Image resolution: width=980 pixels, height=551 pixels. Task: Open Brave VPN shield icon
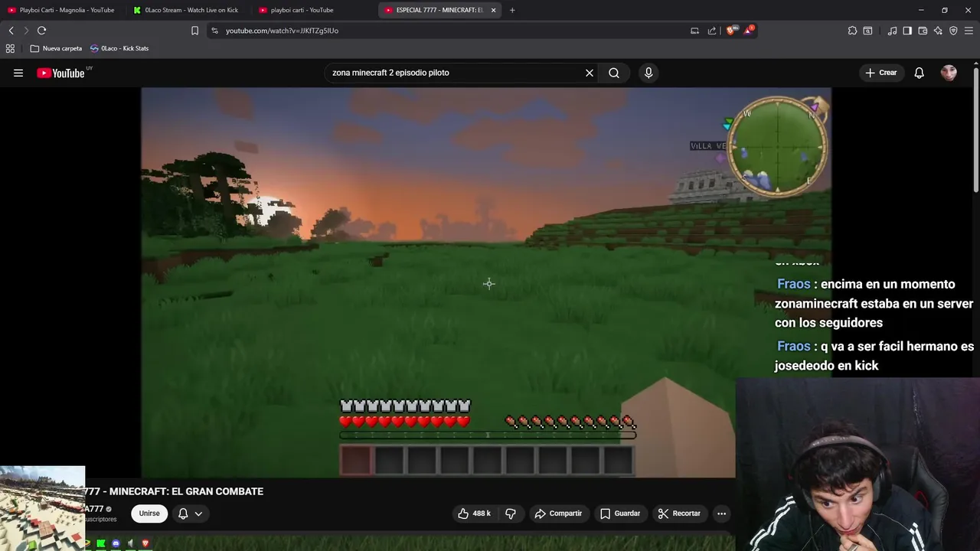click(953, 31)
